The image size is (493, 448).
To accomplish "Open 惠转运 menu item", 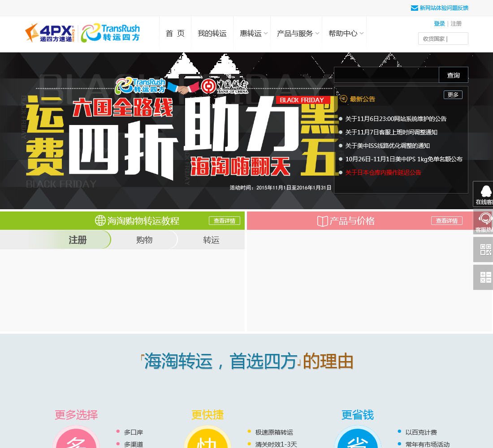I will (251, 33).
